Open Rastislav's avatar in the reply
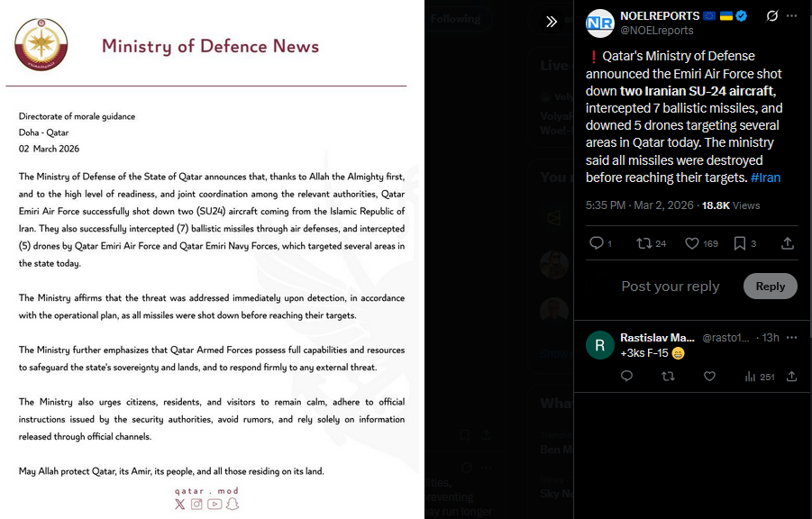The image size is (812, 519). click(x=599, y=345)
